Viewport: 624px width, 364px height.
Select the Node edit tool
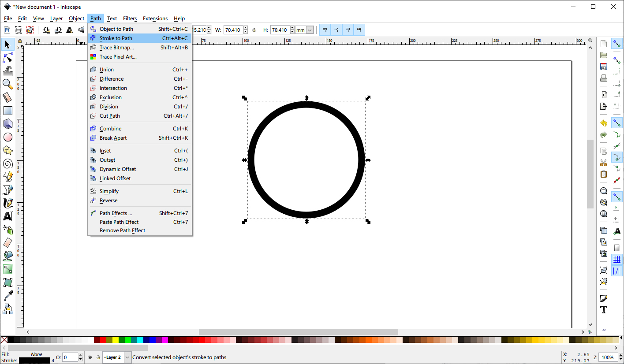coord(7,58)
